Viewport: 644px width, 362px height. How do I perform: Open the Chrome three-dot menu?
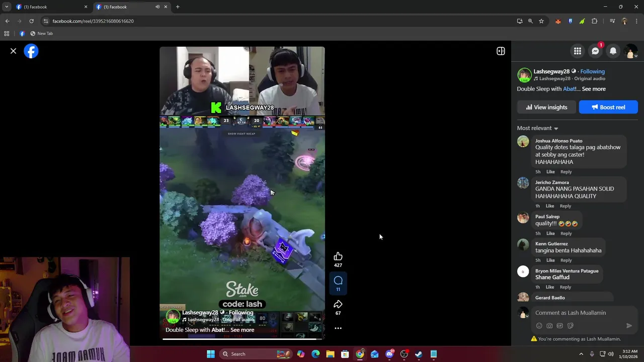pos(636,21)
